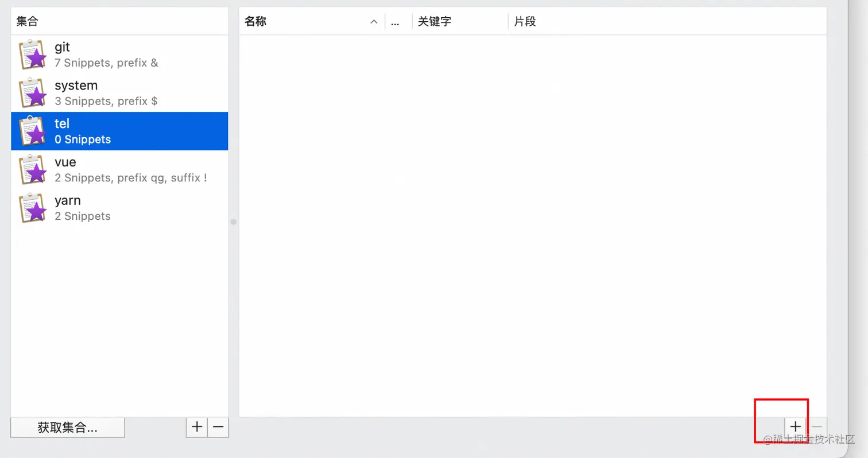This screenshot has height=458, width=868.
Task: Click the yarn collection clipboard icon
Action: pos(33,208)
